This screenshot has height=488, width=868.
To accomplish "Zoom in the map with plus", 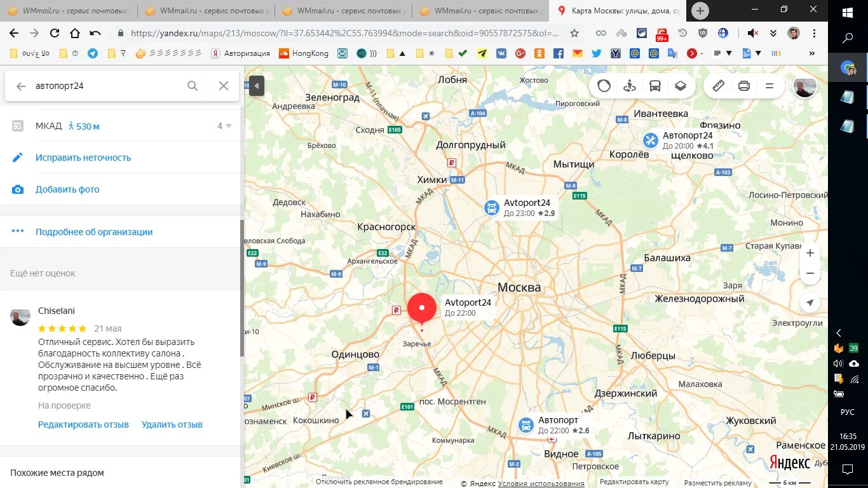I will 810,253.
